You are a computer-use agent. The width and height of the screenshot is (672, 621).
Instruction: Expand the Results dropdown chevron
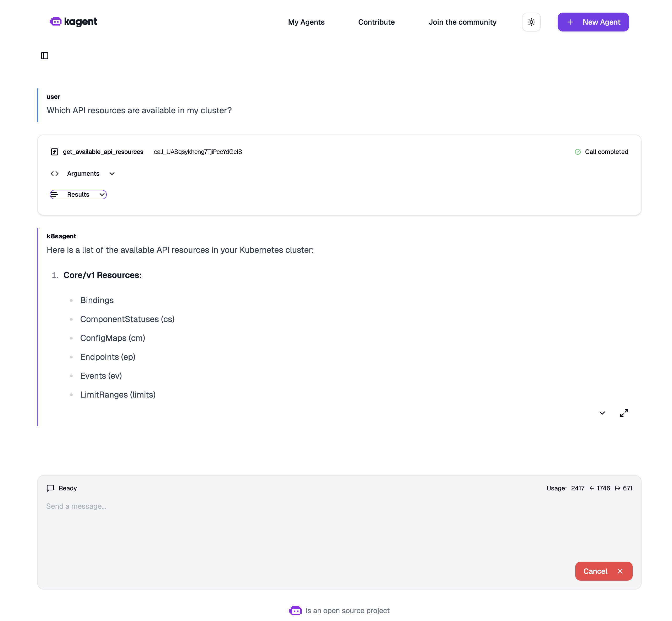coord(101,194)
